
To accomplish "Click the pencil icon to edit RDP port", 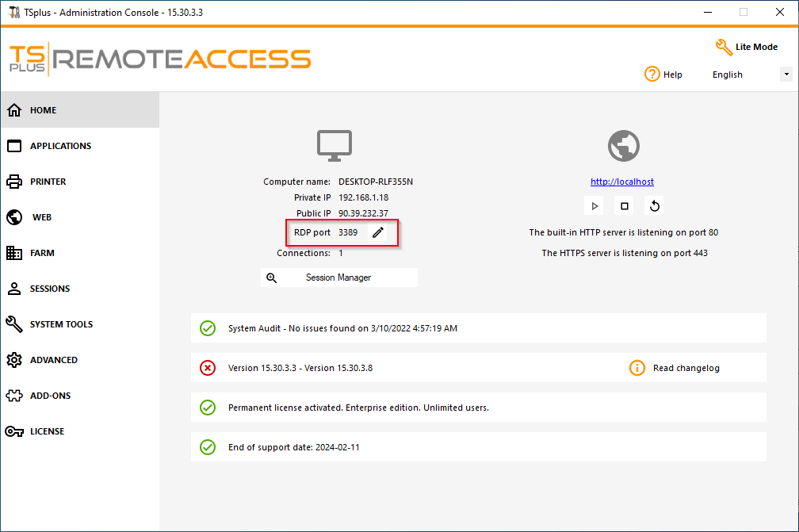I will pos(378,232).
